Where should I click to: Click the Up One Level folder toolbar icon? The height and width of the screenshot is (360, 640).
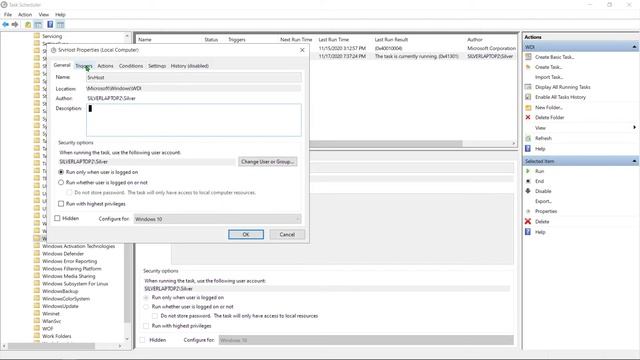pyautogui.click(x=28, y=24)
